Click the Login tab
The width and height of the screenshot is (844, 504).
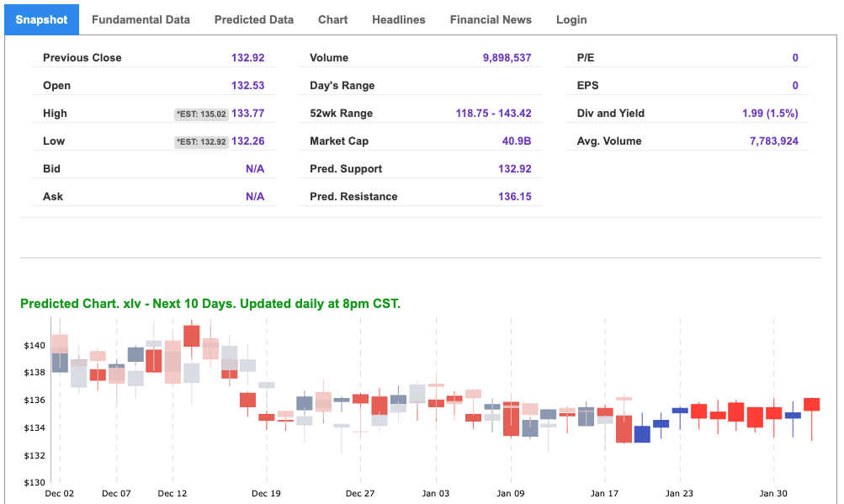pyautogui.click(x=571, y=20)
